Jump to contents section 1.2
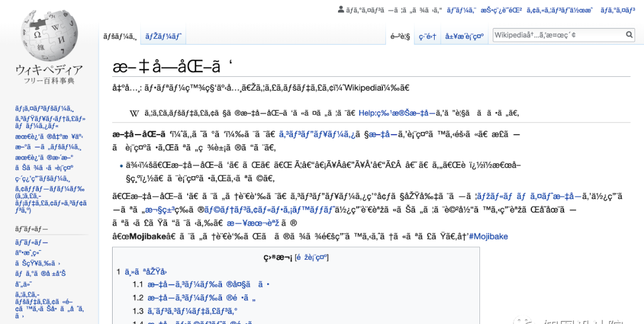 point(194,298)
